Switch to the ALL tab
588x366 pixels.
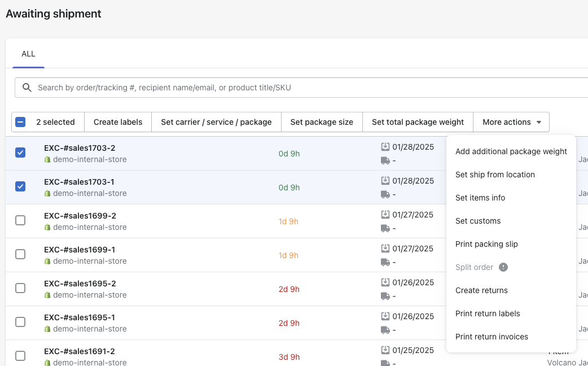[29, 54]
